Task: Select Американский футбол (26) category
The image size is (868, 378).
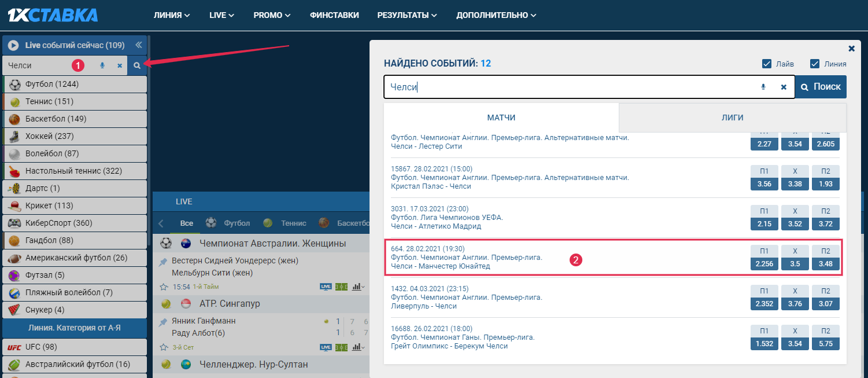Action: (x=75, y=258)
